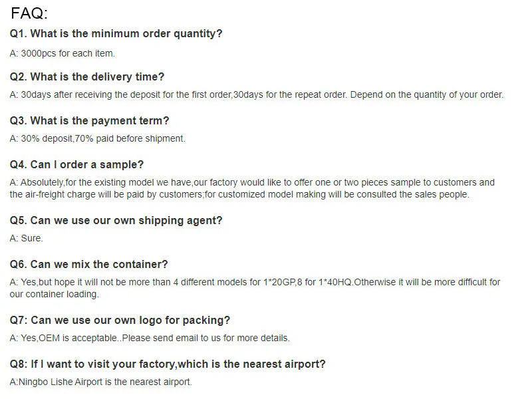Click the air-freight charge answer line
Viewport: 532px width, 399px height.
click(x=239, y=194)
